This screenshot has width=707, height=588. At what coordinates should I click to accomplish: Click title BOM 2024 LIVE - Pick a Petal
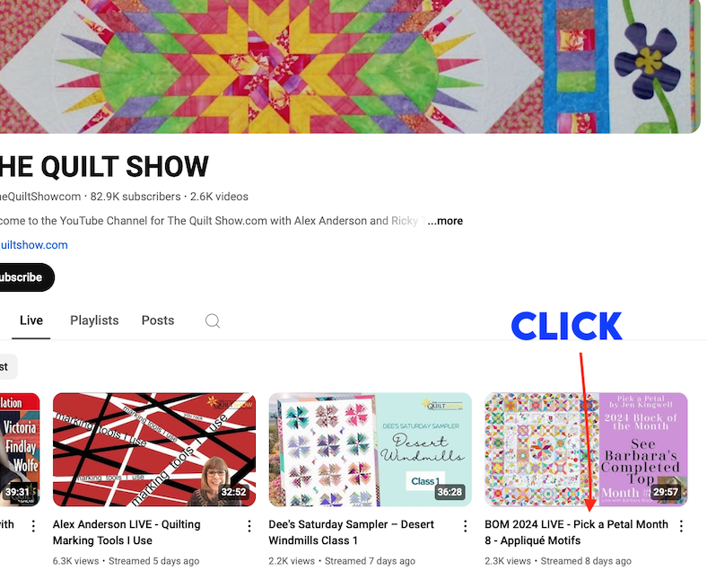[576, 532]
